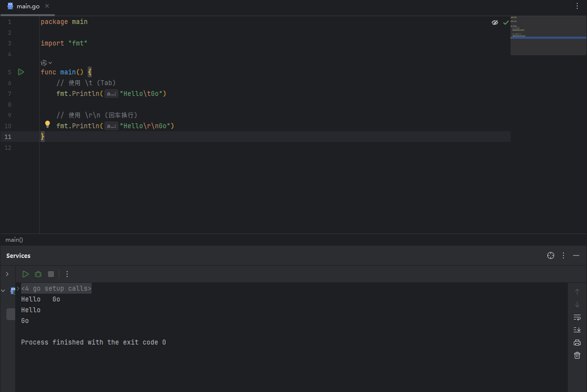Stop the running process
The height and width of the screenshot is (392, 587).
(x=51, y=274)
